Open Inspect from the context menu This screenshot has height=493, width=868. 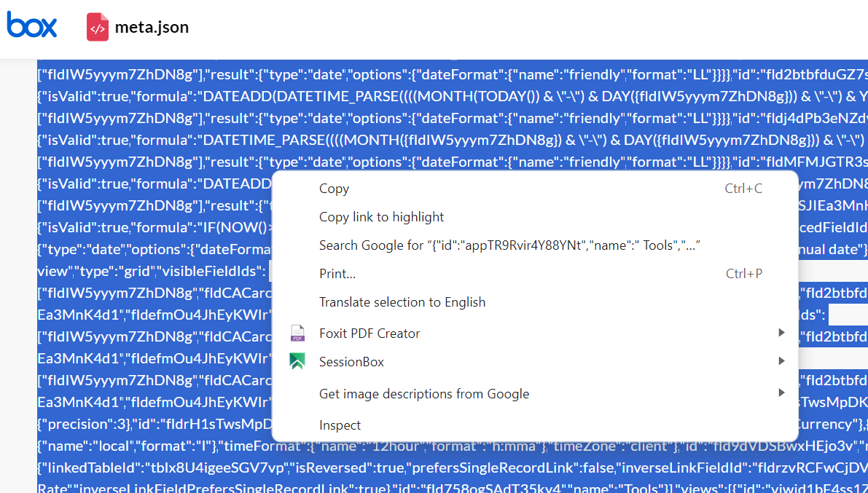[x=340, y=425]
